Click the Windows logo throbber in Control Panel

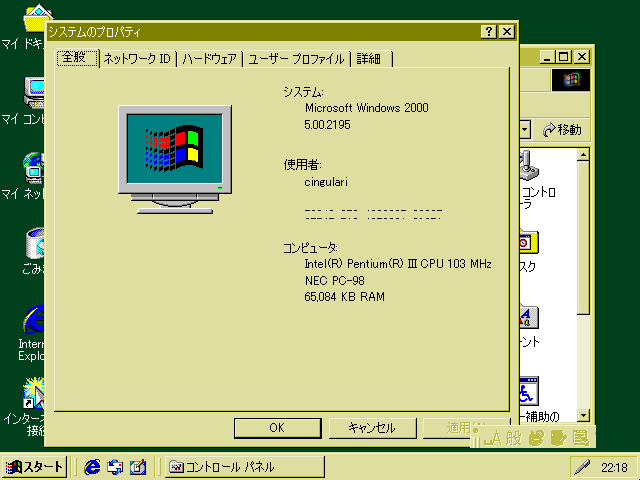[x=571, y=80]
